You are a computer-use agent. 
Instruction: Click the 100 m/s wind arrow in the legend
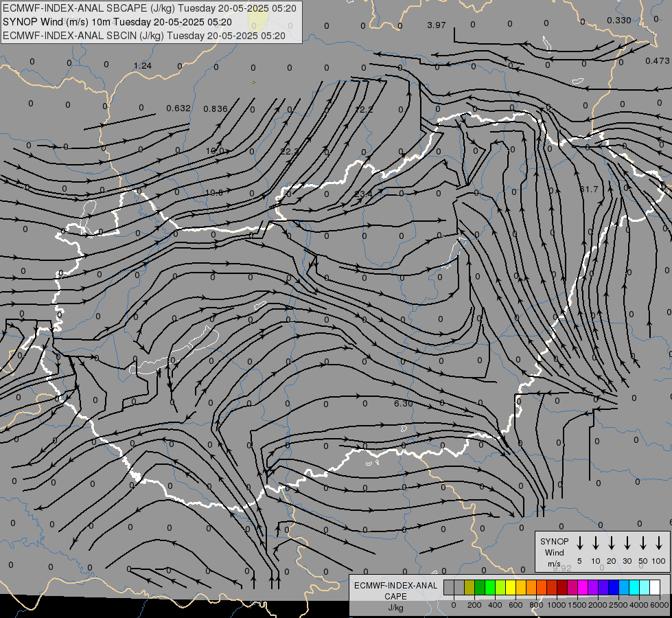pos(659,543)
